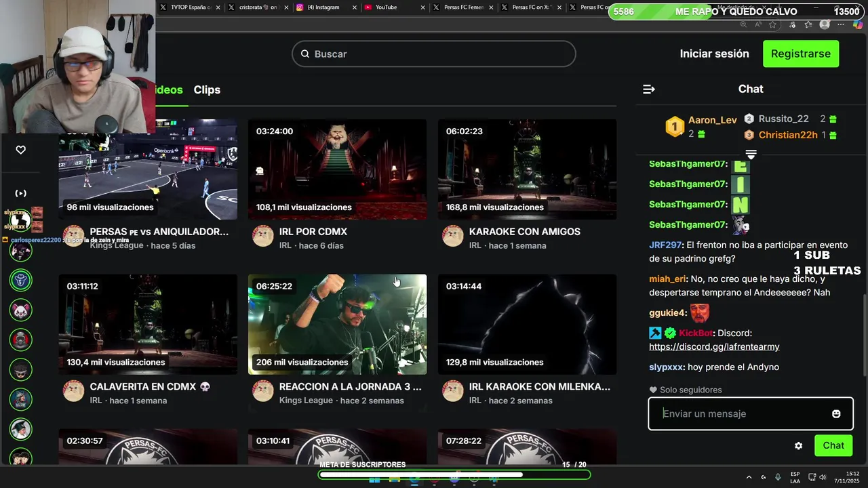Viewport: 868px width, 488px height.
Task: Click the channel avatar beside IRL POR CDMX
Action: [263, 236]
